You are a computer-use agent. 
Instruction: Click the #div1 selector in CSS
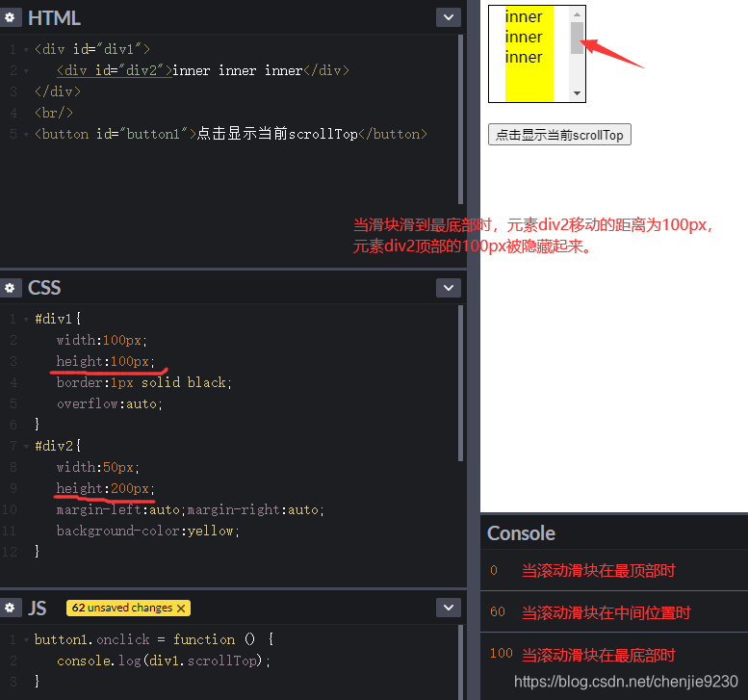coord(54,319)
